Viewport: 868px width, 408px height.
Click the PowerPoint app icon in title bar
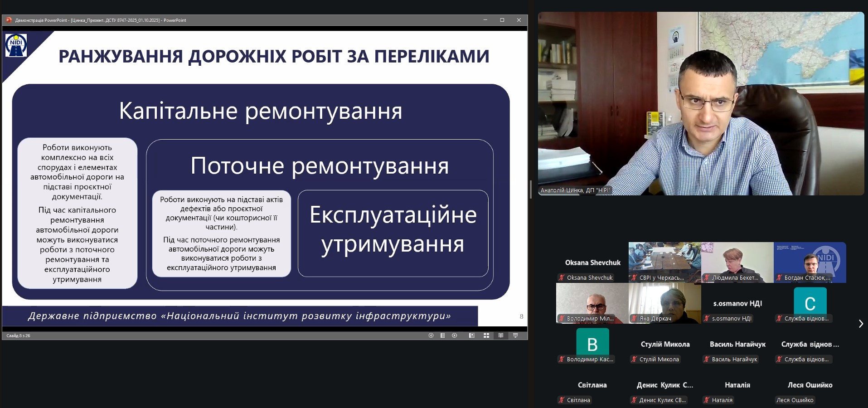pos(8,20)
